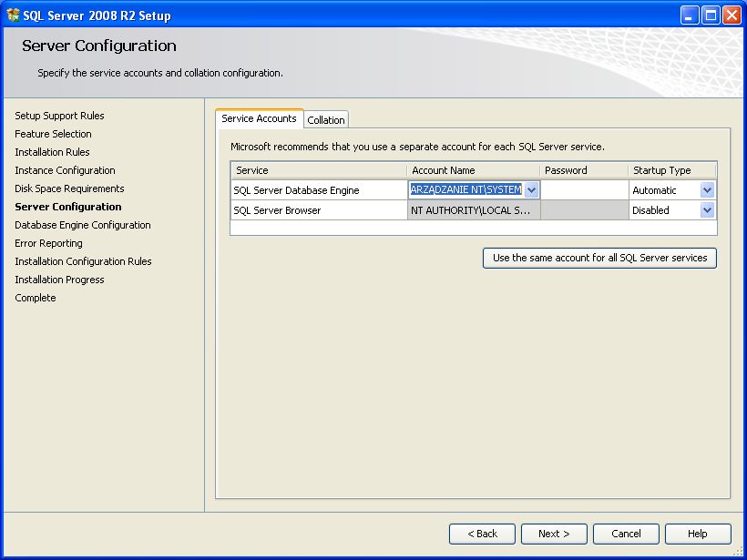Viewport: 747px width, 560px height.
Task: Select Installation Progress step
Action: click(x=59, y=280)
